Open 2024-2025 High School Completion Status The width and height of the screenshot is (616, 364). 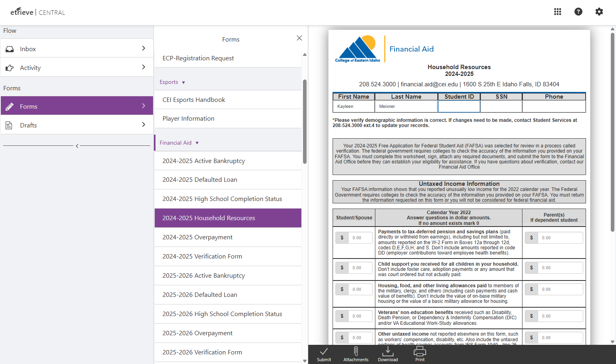coord(228,199)
